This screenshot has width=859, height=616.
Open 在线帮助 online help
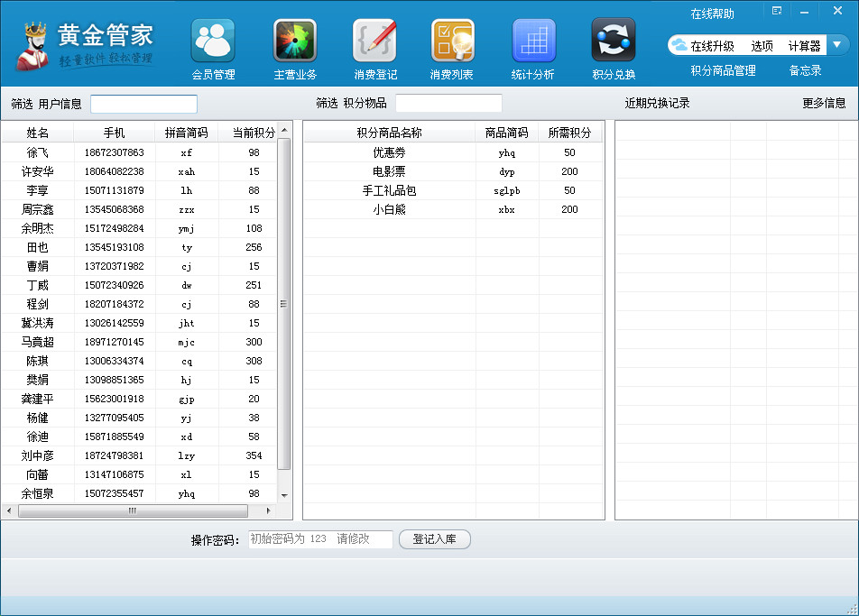click(712, 14)
